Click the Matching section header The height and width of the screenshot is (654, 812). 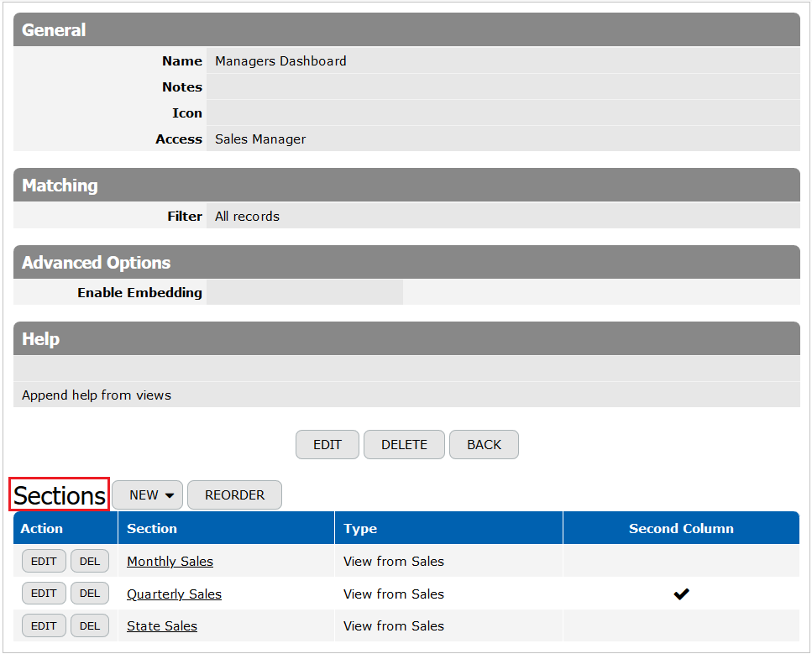click(406, 185)
